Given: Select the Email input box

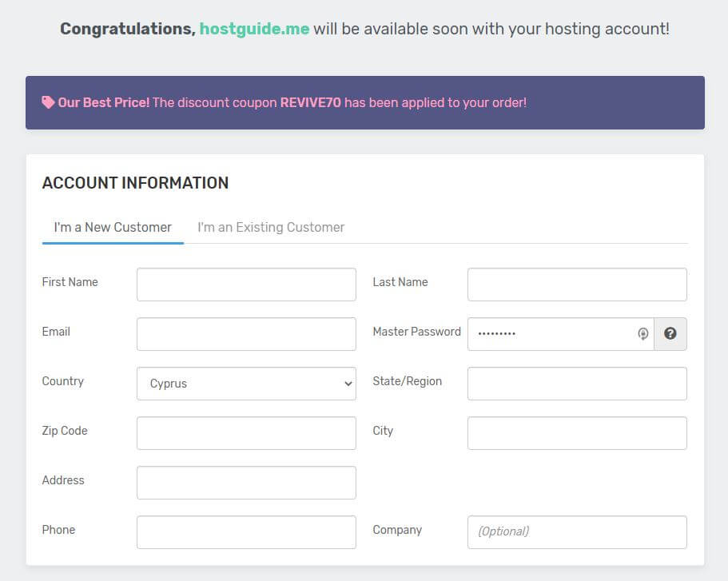Looking at the screenshot, I should tap(246, 334).
